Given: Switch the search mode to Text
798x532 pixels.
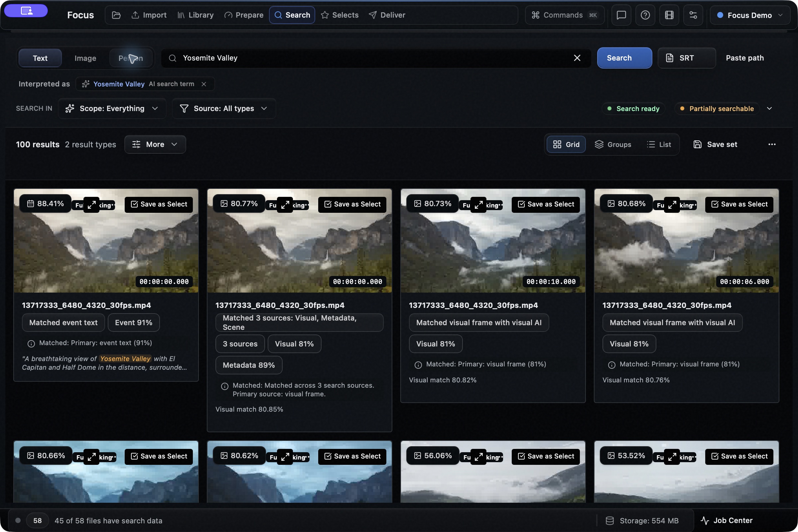Looking at the screenshot, I should [x=40, y=58].
